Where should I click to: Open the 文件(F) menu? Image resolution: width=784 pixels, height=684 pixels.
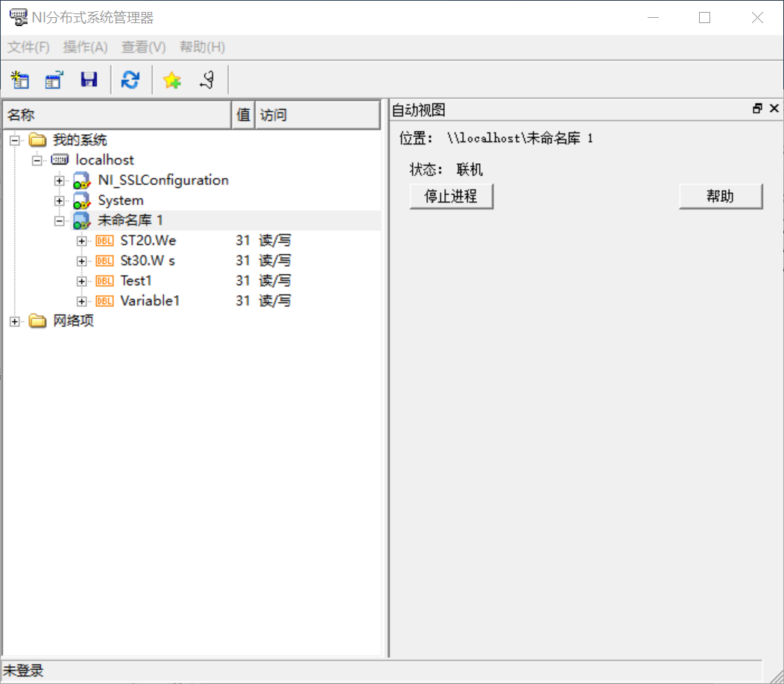28,47
